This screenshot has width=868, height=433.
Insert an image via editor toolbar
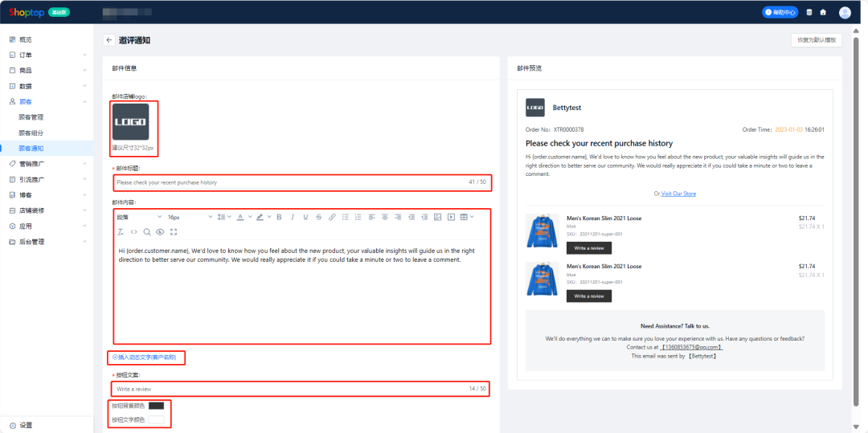[x=437, y=217]
